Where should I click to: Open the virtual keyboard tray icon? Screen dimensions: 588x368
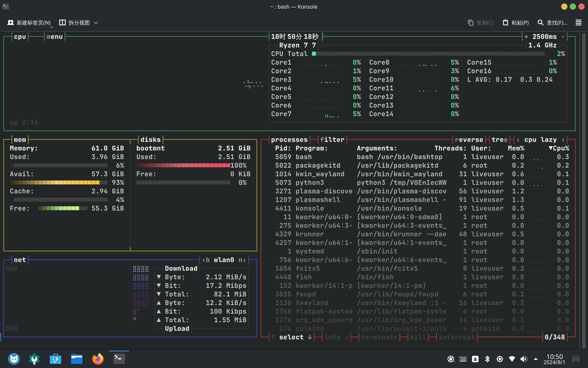click(463, 359)
